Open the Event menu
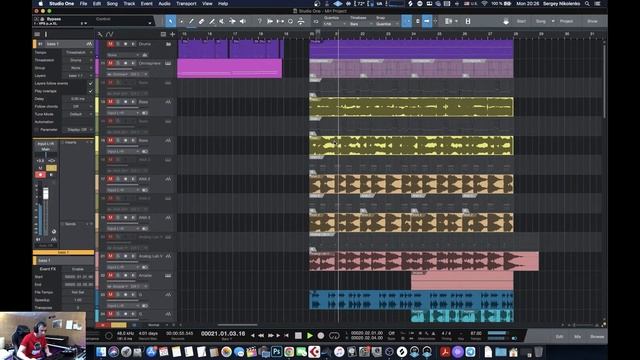This screenshot has width=640, height=360. pos(147,4)
